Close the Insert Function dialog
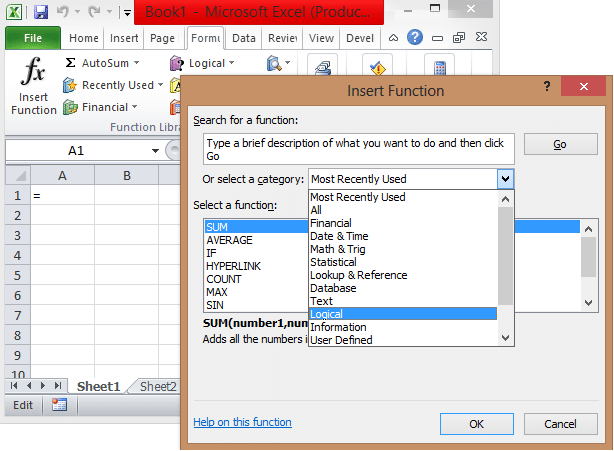Viewport: 614px width, 451px height. click(x=583, y=86)
